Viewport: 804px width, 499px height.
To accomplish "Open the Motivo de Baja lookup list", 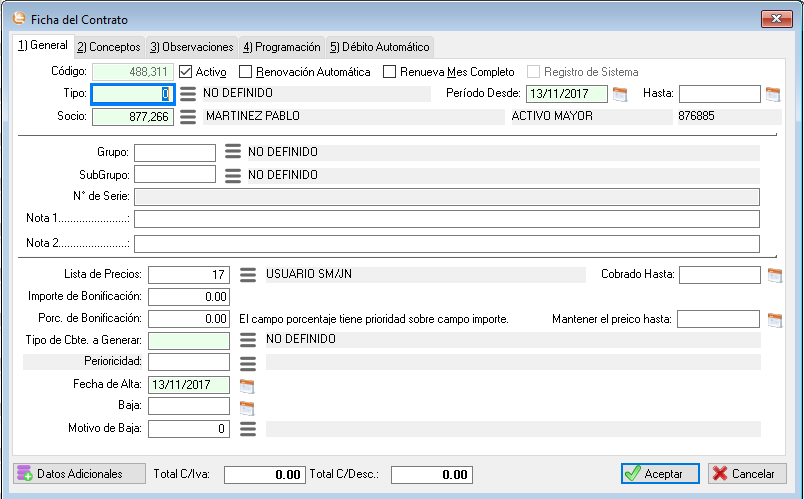I will pos(248,429).
